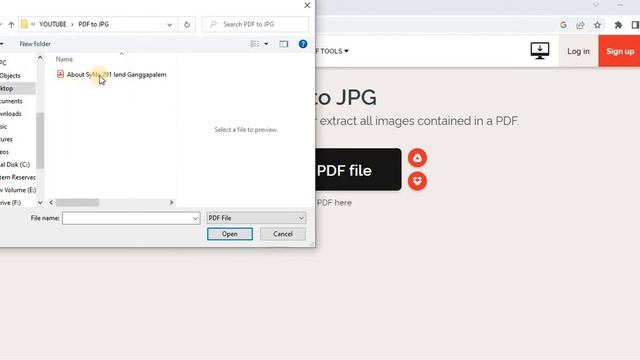This screenshot has height=360, width=640.
Task: Go up one folder level
Action: [x=11, y=24]
